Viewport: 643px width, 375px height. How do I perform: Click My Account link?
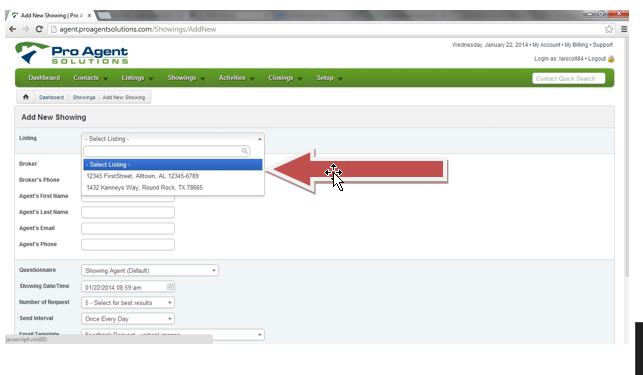coord(546,45)
